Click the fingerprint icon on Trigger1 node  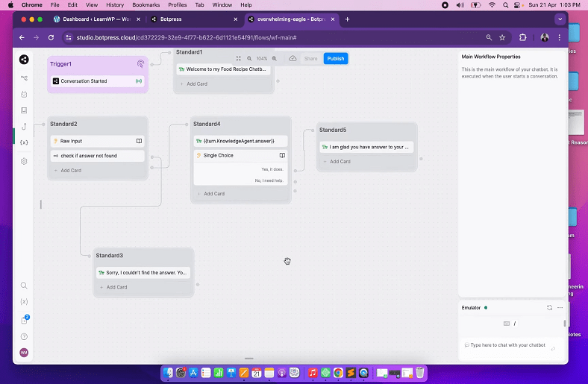click(140, 63)
